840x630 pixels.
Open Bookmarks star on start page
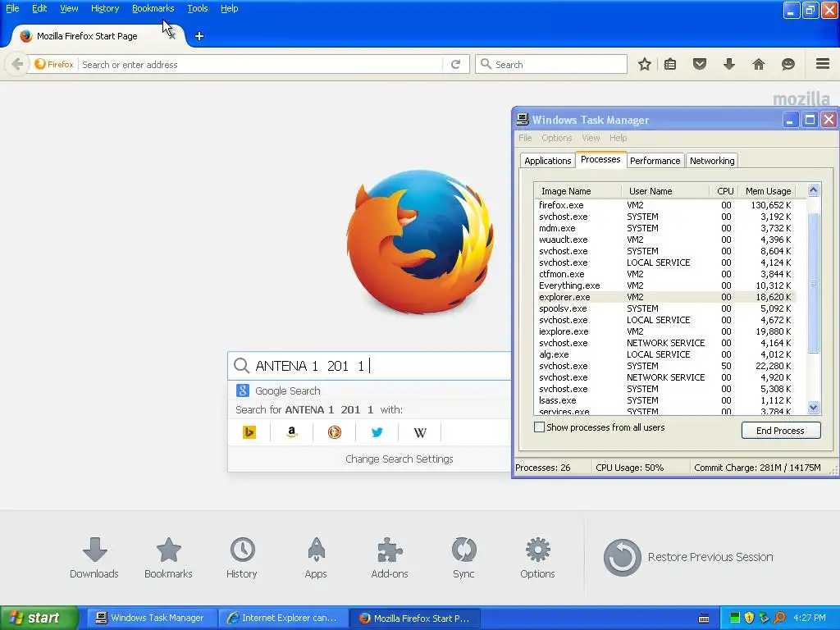tap(168, 558)
